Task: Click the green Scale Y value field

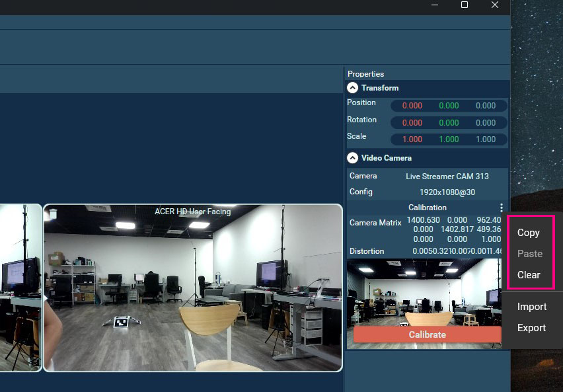Action: (x=449, y=139)
